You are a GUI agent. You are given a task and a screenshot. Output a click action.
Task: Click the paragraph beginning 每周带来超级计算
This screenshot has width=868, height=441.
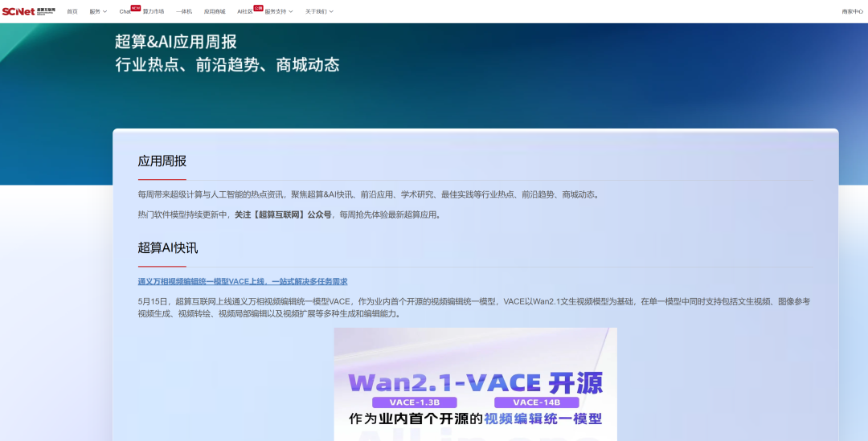tap(369, 194)
